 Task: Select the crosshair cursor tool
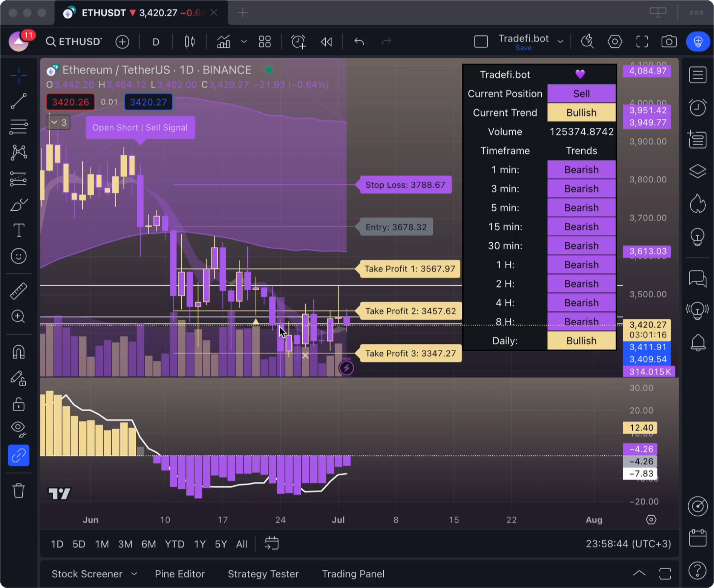18,76
